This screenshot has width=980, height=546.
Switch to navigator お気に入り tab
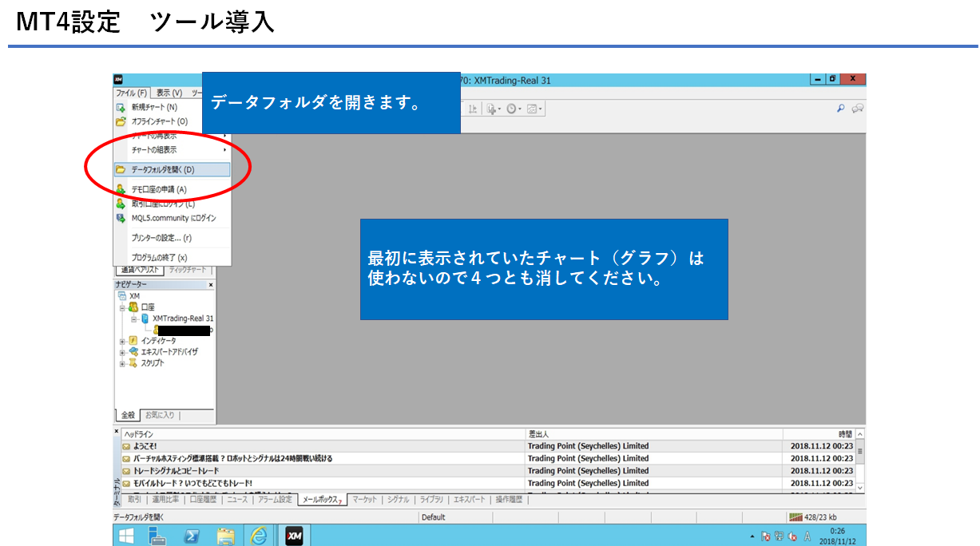click(x=160, y=415)
